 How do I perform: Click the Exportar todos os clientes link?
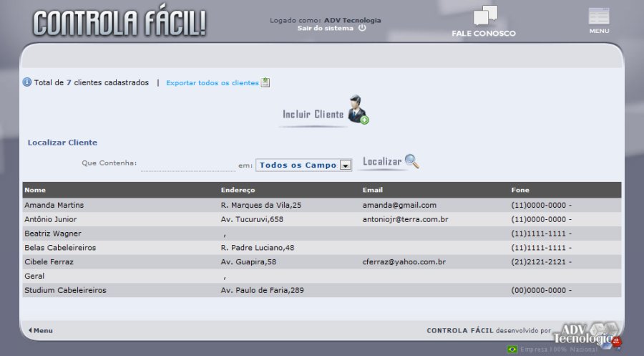(x=212, y=83)
